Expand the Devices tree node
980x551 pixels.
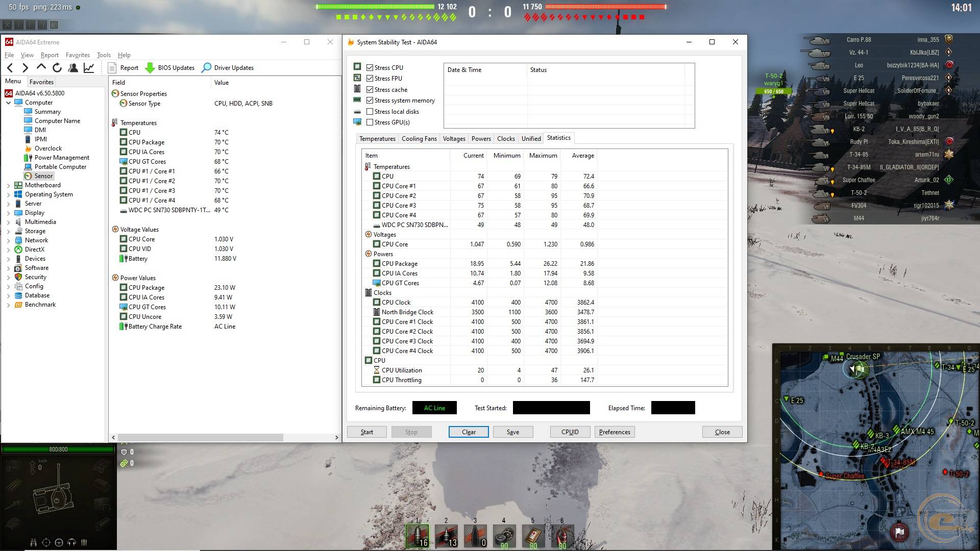(x=9, y=259)
